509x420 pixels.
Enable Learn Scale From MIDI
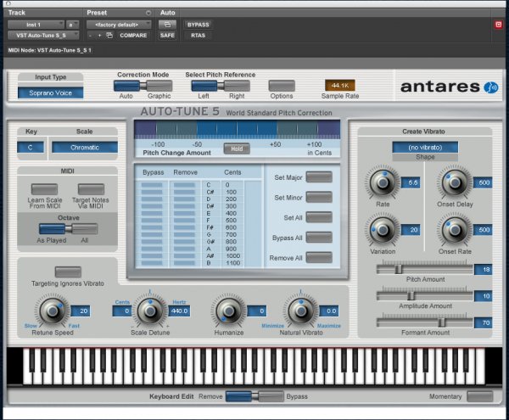pos(44,189)
